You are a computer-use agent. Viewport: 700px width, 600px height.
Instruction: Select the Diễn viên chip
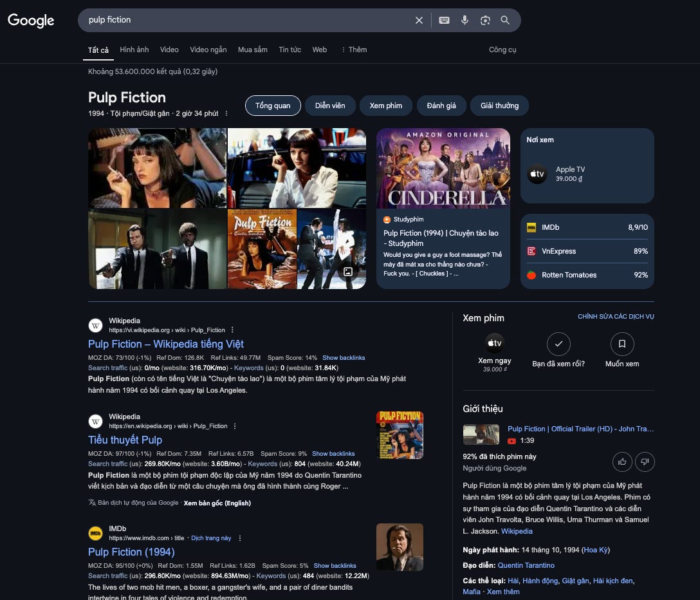(330, 106)
